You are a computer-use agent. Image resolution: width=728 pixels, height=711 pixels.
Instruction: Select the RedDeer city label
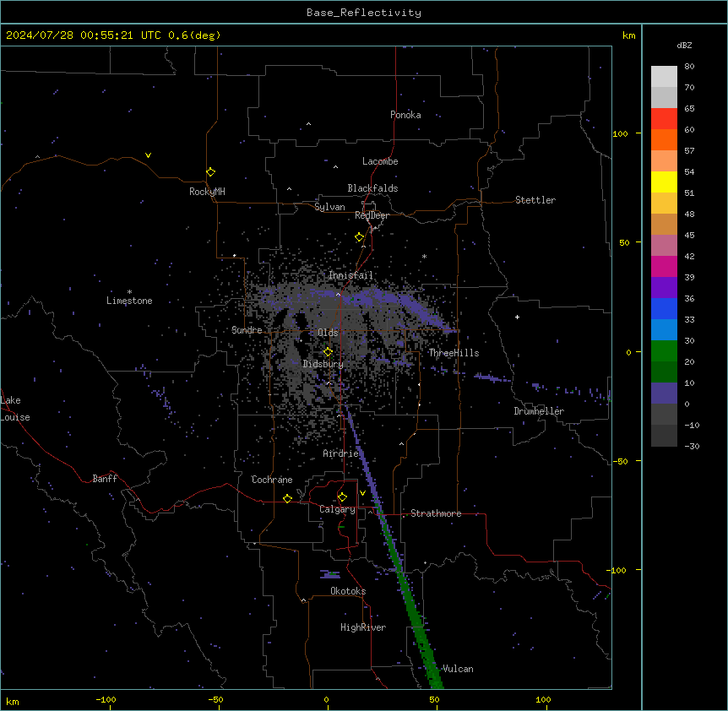coord(372,215)
